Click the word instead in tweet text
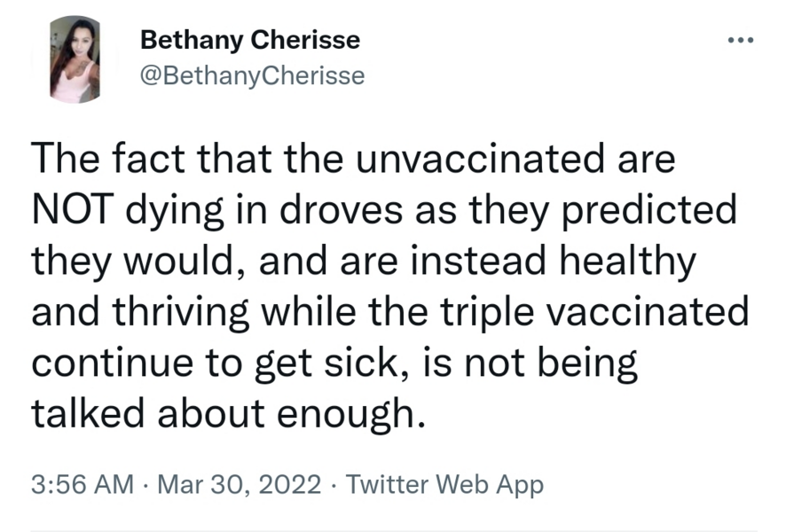Screen dimensions: 786x532 tap(477, 261)
